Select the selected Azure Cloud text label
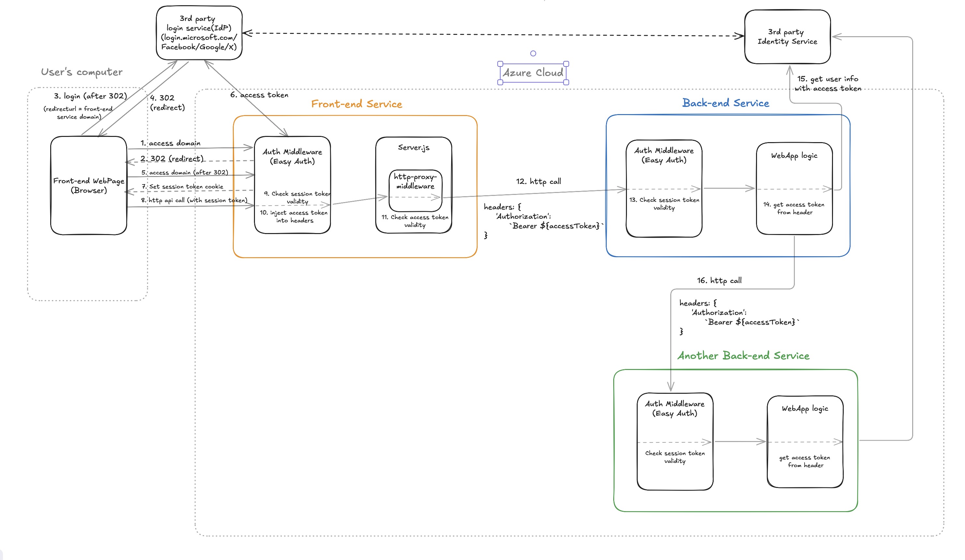Screen dimensions: 965x560 pyautogui.click(x=533, y=73)
